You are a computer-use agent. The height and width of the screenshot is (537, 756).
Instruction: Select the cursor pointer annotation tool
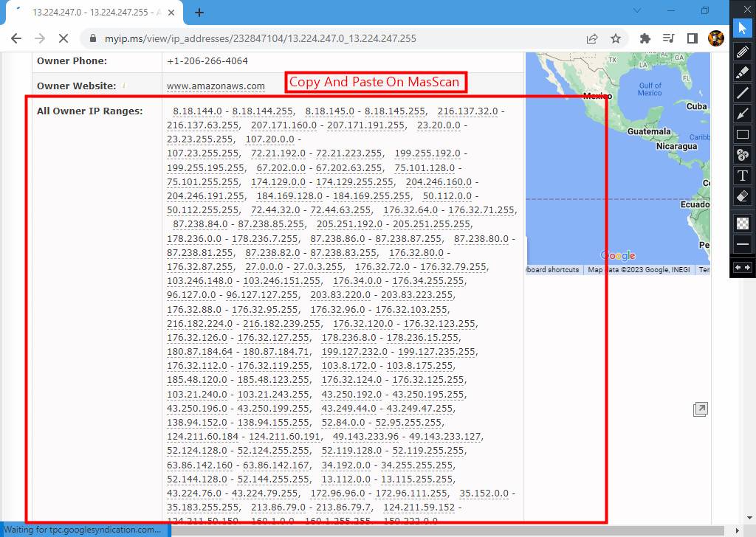click(743, 29)
